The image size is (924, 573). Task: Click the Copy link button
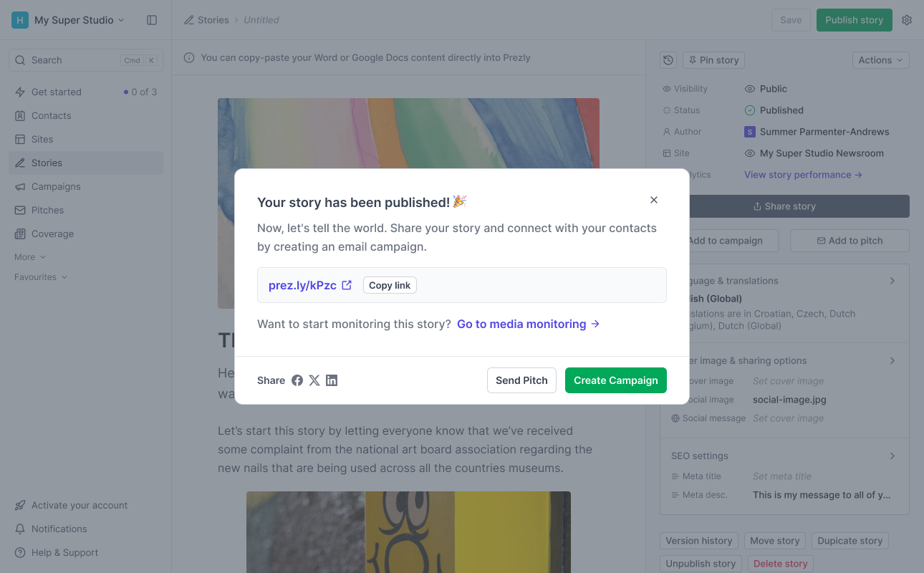(390, 285)
